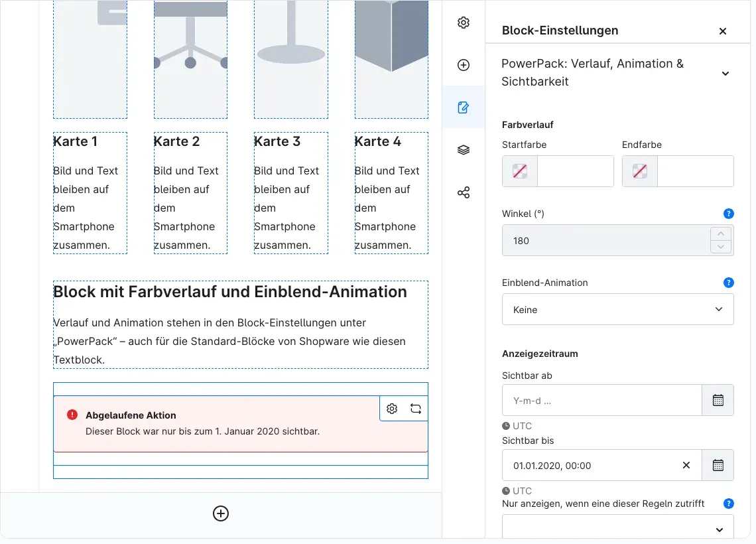Collapse the PowerPack section

[x=725, y=73]
